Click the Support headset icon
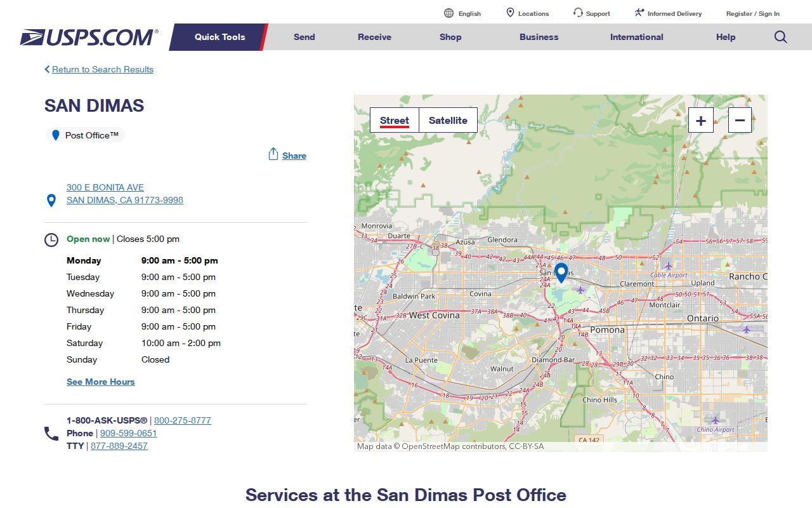 [x=578, y=13]
